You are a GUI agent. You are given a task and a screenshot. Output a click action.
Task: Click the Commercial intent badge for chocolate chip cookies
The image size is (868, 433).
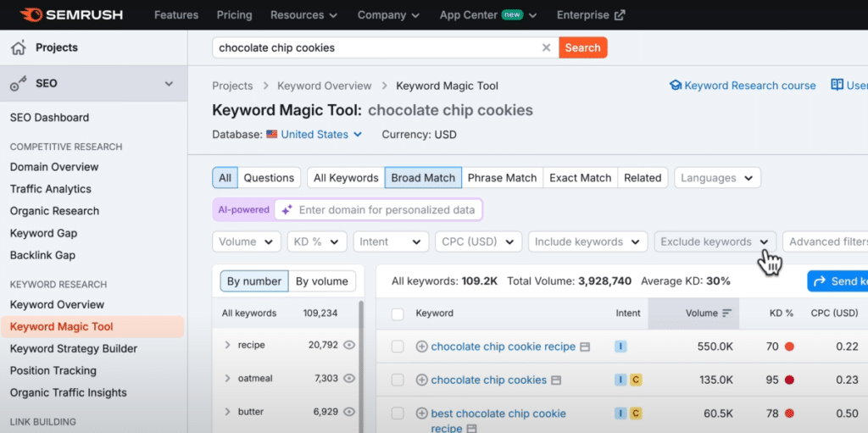[x=636, y=380]
